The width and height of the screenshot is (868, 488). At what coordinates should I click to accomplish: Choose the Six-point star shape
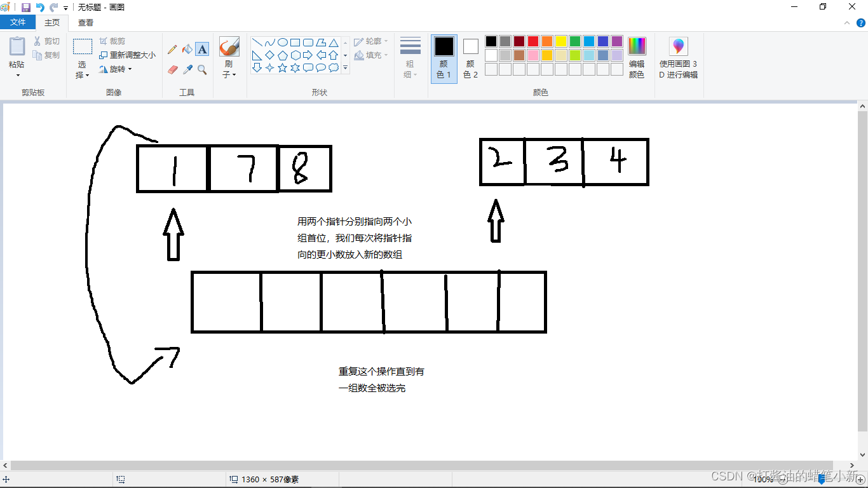click(295, 67)
